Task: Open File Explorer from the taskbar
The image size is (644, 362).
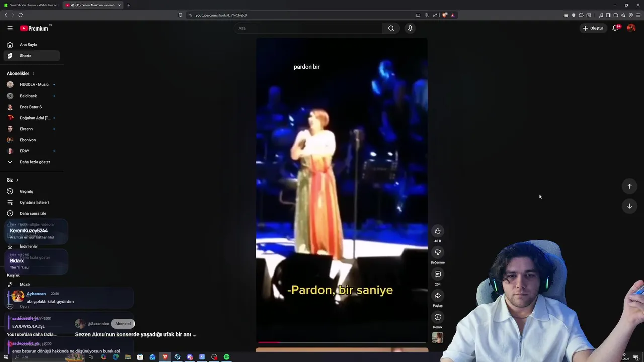Action: pyautogui.click(x=128, y=357)
